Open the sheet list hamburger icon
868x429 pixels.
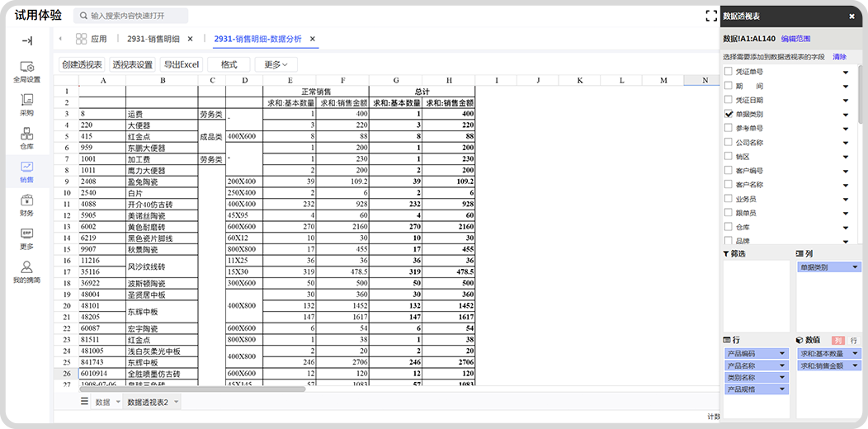(x=85, y=401)
